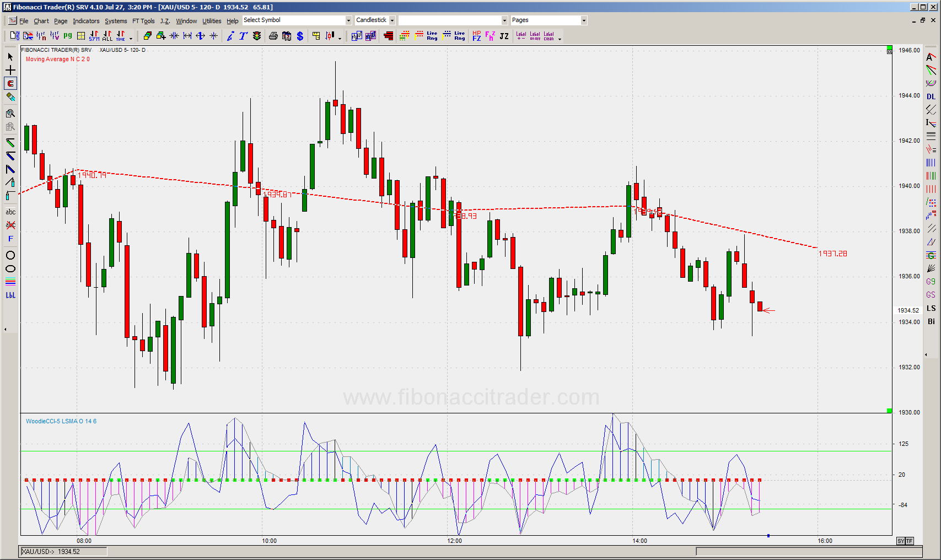The image size is (941, 560).
Task: Collapse right toolbar using small arrow
Action: click(926, 354)
